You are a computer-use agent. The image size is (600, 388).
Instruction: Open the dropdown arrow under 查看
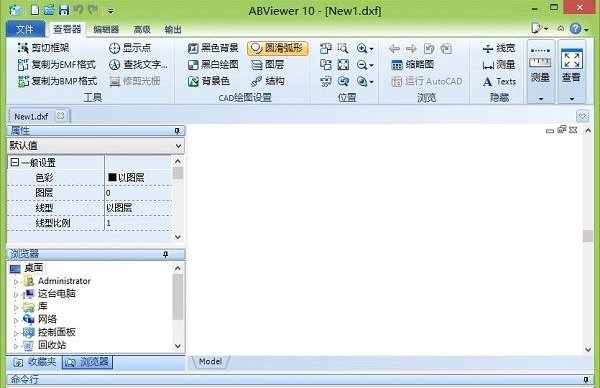click(x=572, y=99)
